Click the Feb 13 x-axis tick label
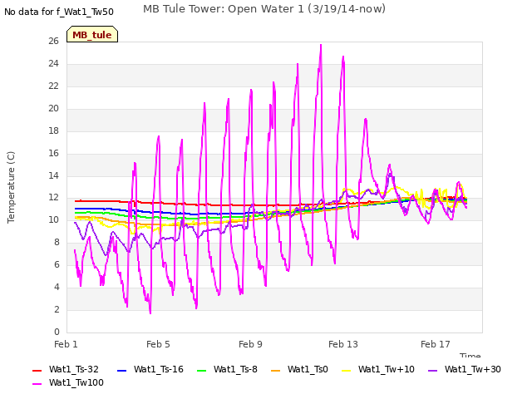532x399 pixels. pyautogui.click(x=343, y=344)
